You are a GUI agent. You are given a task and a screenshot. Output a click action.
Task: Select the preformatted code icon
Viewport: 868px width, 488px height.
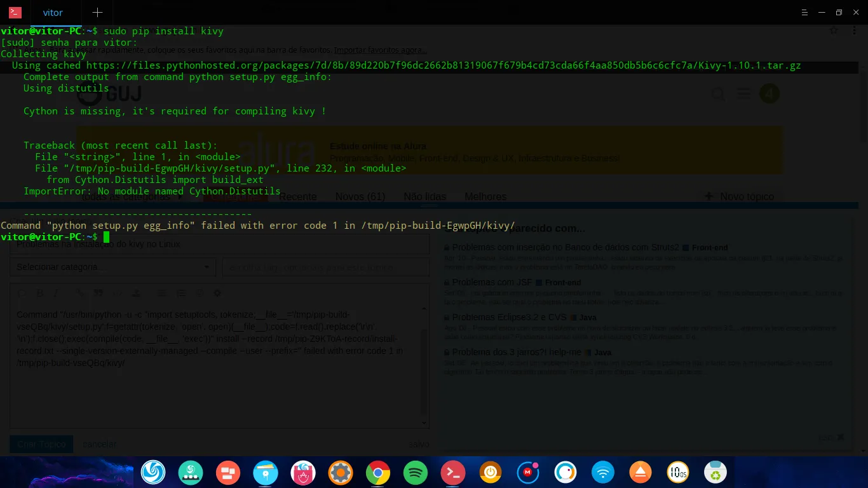pos(118,293)
